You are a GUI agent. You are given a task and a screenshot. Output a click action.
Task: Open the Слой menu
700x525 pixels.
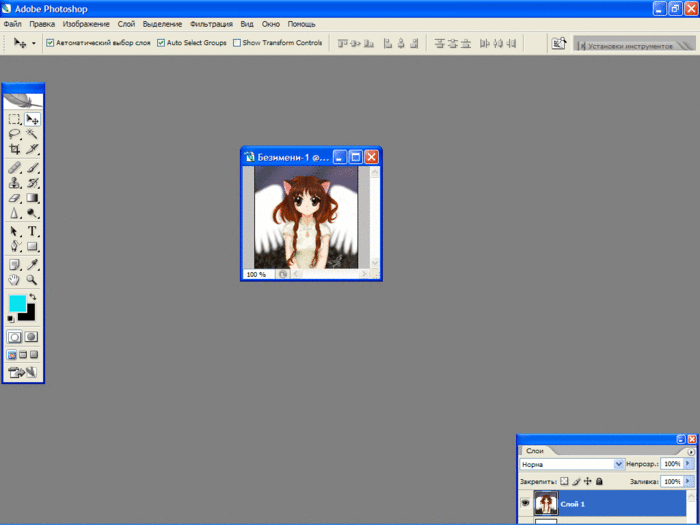pos(126,24)
